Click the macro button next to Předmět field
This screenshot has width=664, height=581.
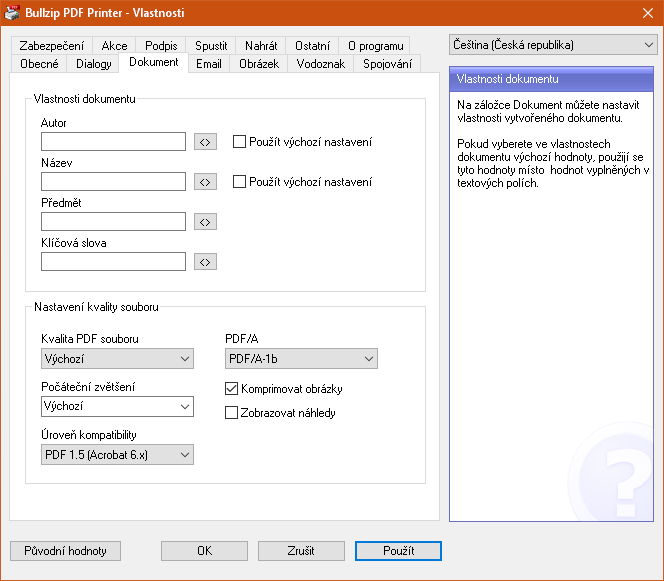pyautogui.click(x=205, y=222)
